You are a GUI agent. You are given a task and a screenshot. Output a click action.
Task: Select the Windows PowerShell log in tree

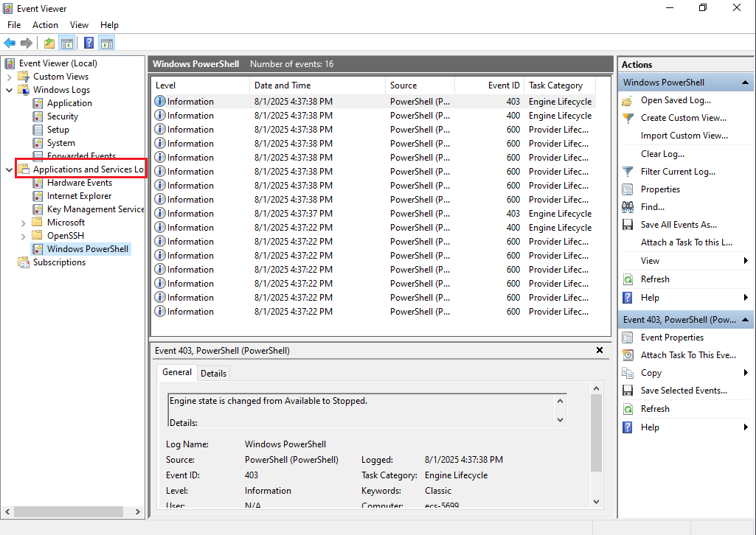tap(88, 249)
